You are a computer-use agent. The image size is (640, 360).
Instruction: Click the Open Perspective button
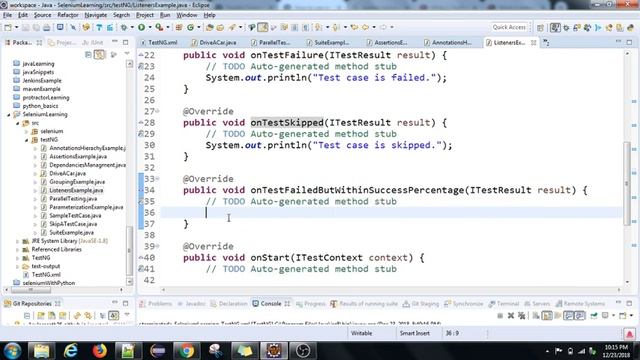click(x=540, y=27)
